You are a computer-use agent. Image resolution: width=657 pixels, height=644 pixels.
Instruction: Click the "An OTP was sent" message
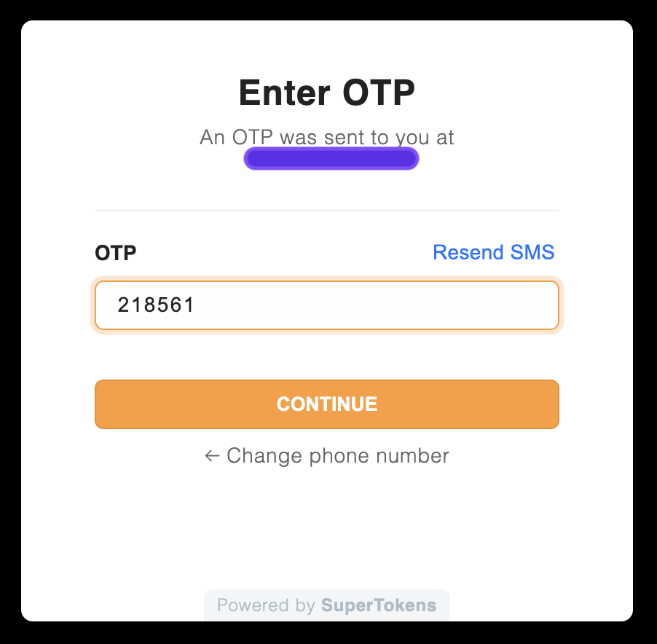click(327, 138)
